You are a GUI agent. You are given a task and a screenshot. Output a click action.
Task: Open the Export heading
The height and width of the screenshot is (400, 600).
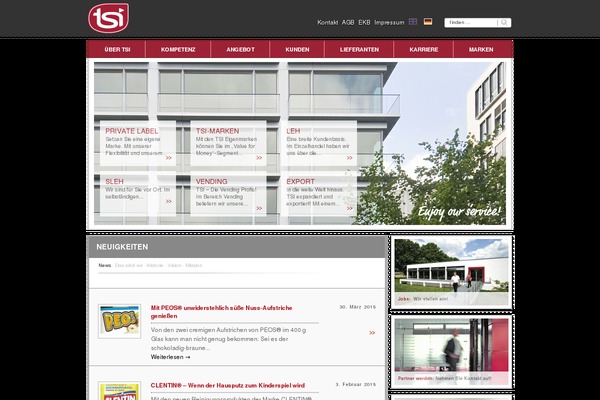(300, 181)
